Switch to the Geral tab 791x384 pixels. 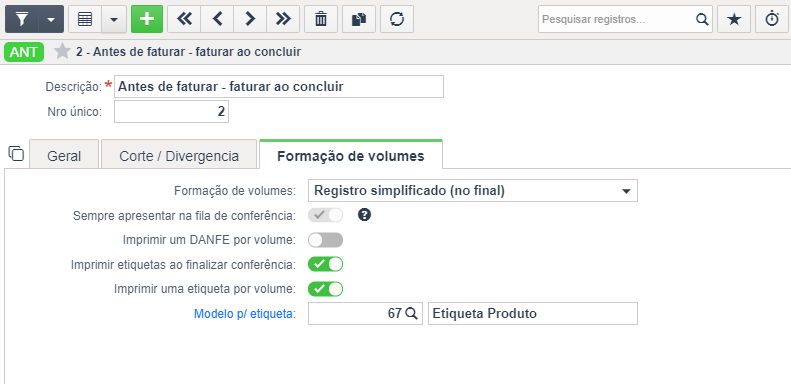(x=64, y=156)
